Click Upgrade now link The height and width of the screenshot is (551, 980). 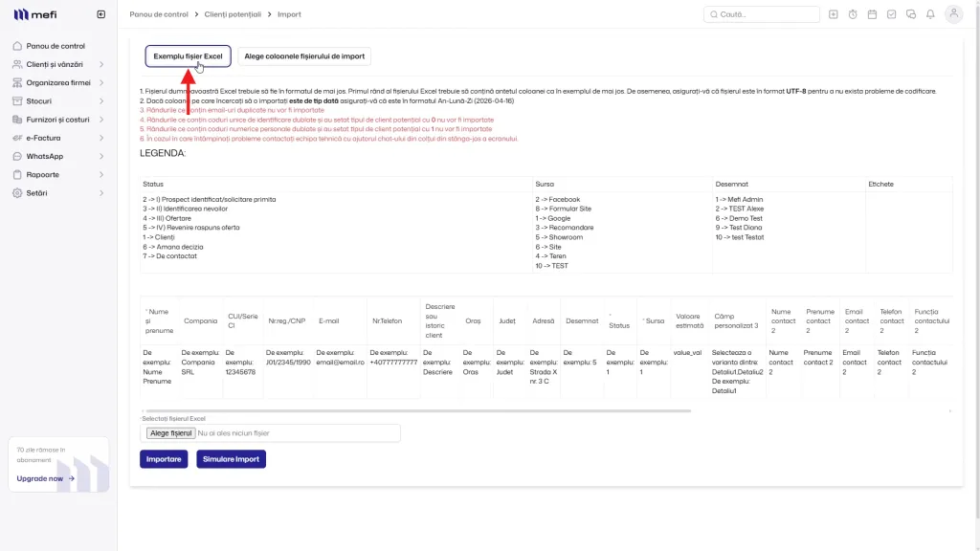point(46,478)
